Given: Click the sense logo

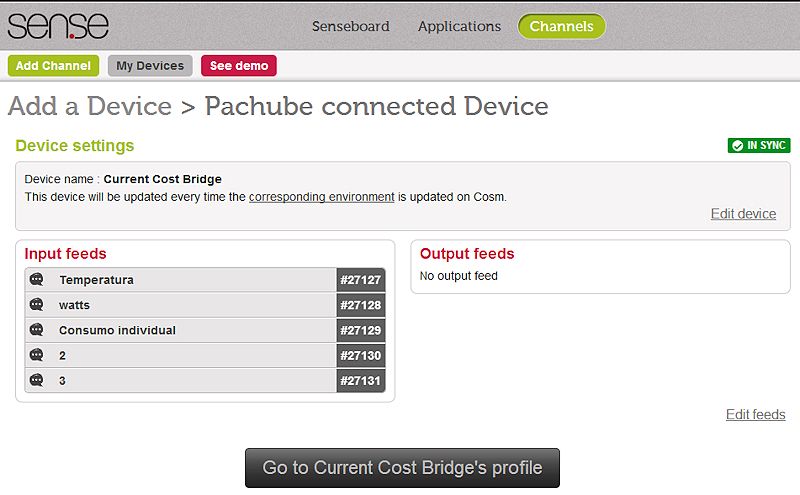Looking at the screenshot, I should [58, 26].
